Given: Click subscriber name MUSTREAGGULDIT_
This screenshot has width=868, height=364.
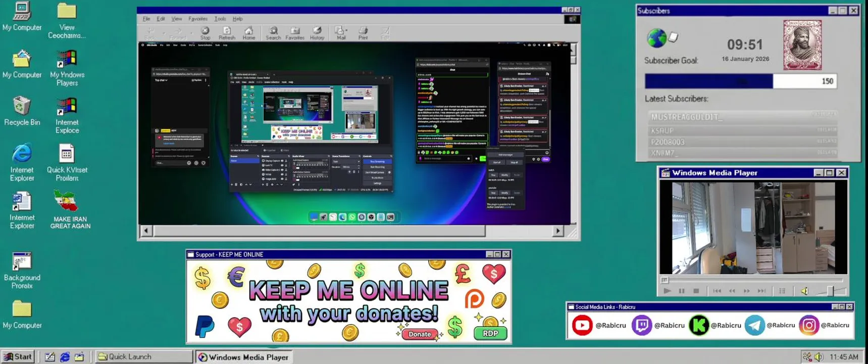Looking at the screenshot, I should pyautogui.click(x=686, y=117).
